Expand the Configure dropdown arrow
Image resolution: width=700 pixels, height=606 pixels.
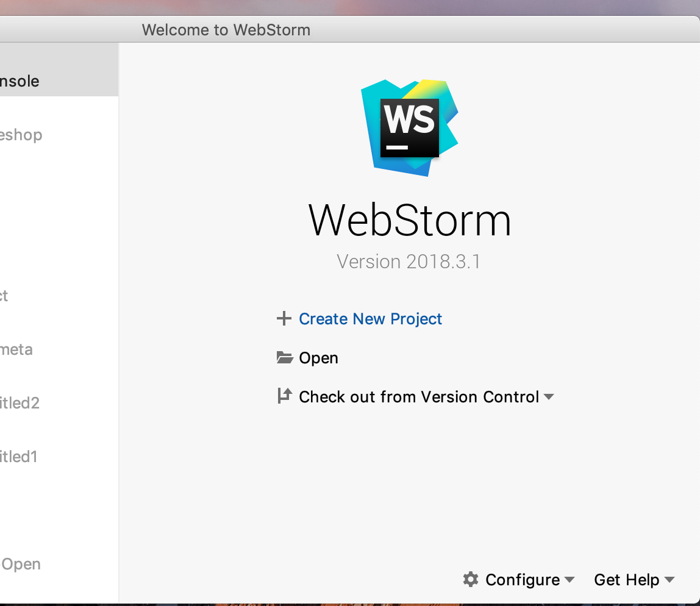(569, 580)
